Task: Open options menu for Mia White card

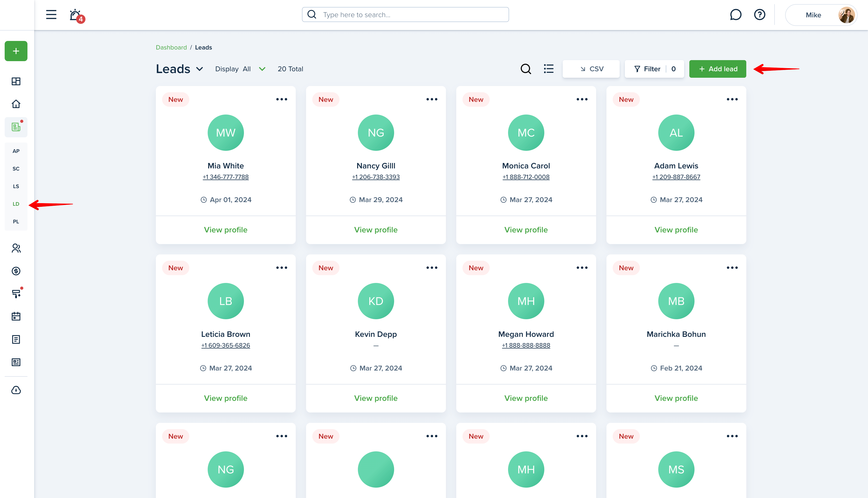Action: pyautogui.click(x=281, y=99)
